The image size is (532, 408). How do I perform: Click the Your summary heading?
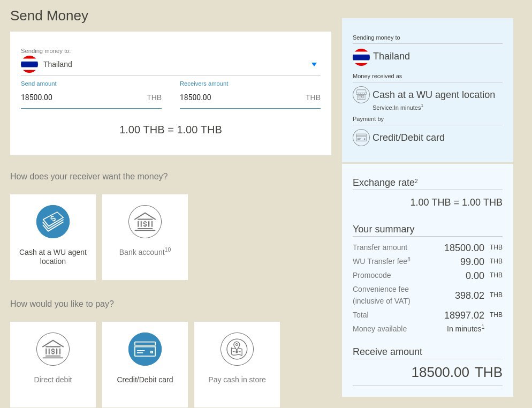tap(383, 229)
